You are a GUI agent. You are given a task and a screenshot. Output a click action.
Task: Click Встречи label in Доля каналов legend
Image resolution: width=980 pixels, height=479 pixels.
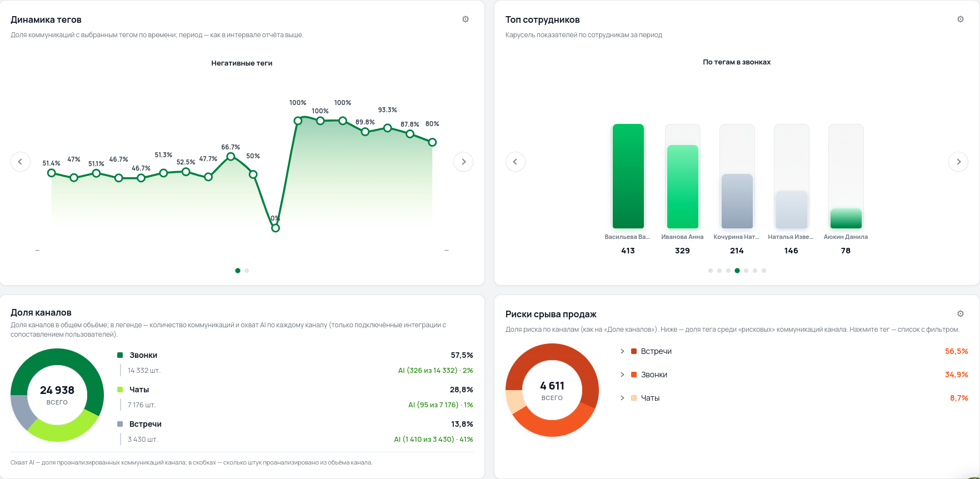(146, 424)
